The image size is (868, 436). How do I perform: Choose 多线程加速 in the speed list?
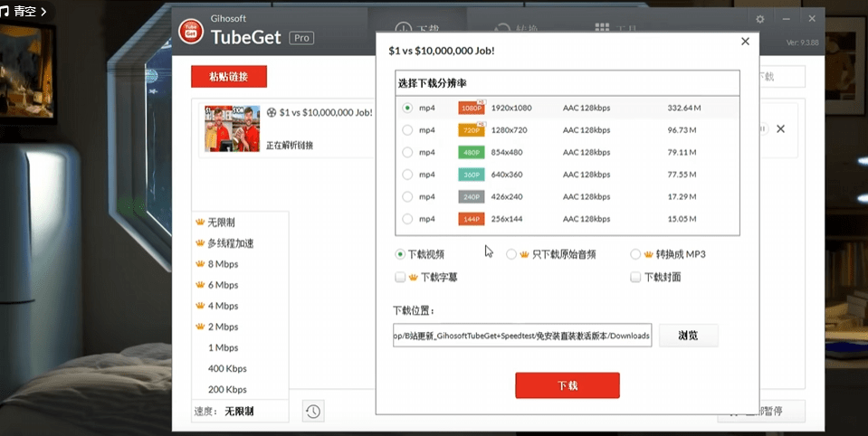pos(229,243)
